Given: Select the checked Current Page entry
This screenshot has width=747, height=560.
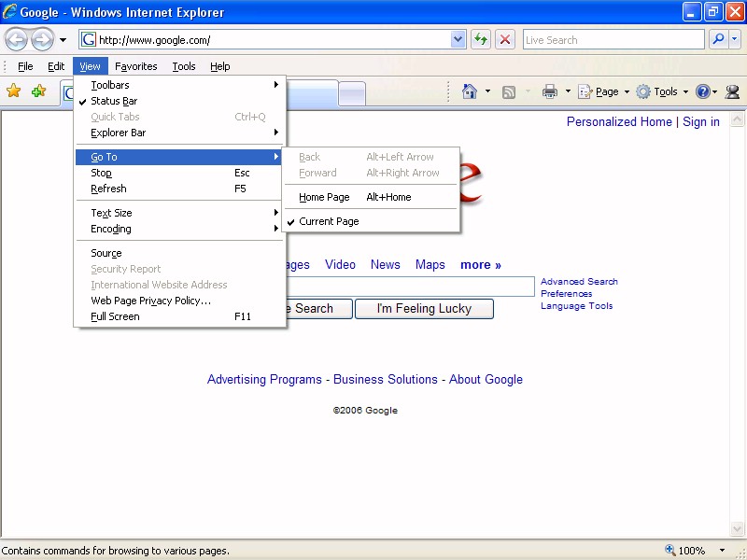Looking at the screenshot, I should [329, 221].
